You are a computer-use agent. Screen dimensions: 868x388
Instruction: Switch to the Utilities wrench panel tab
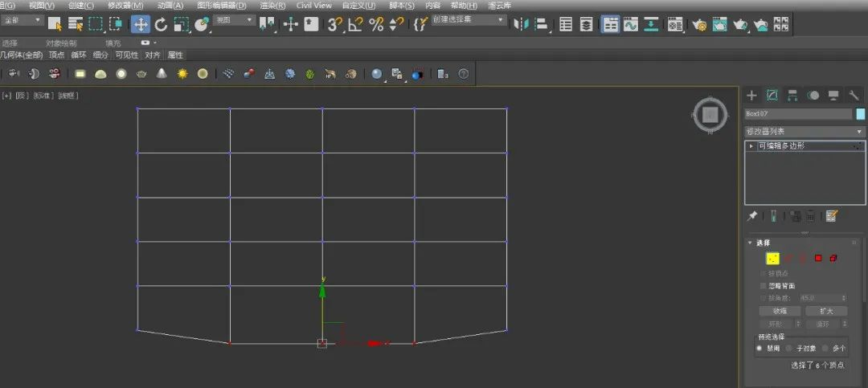[854, 96]
